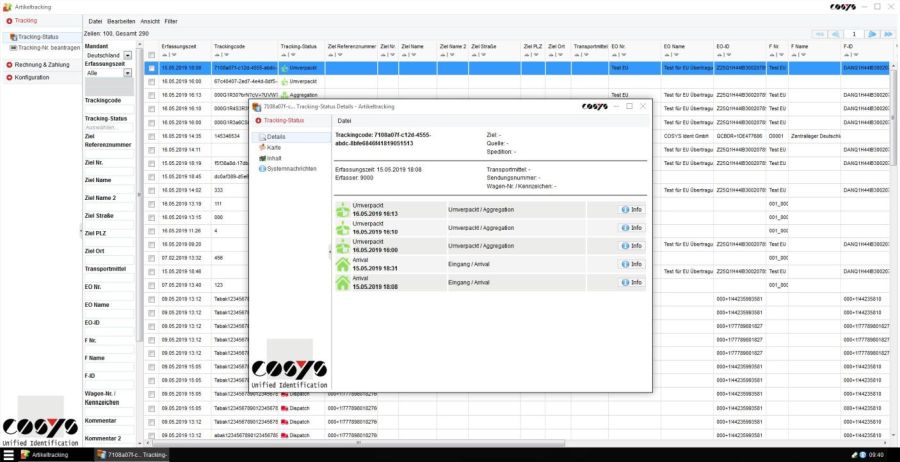Screen dimensions: 900x462
Task: Open Datei menu in Tracking-Status Details window
Action: [x=344, y=121]
